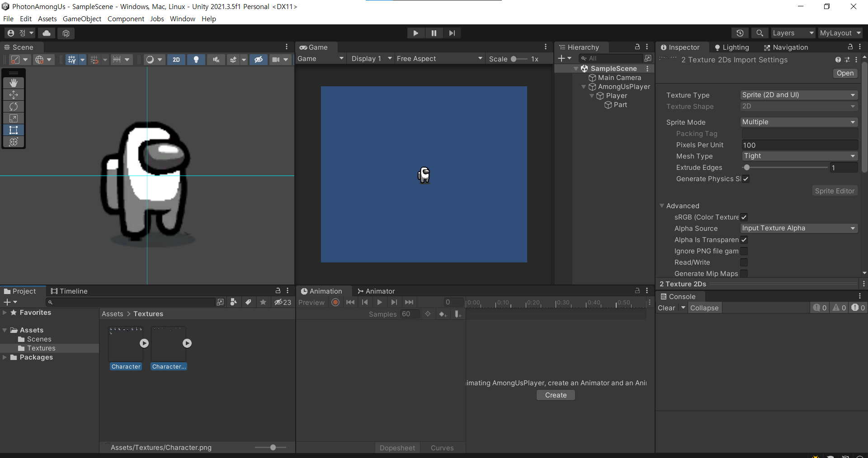Toggle sRGB Color Texture checkbox
The width and height of the screenshot is (868, 458).
coord(744,217)
